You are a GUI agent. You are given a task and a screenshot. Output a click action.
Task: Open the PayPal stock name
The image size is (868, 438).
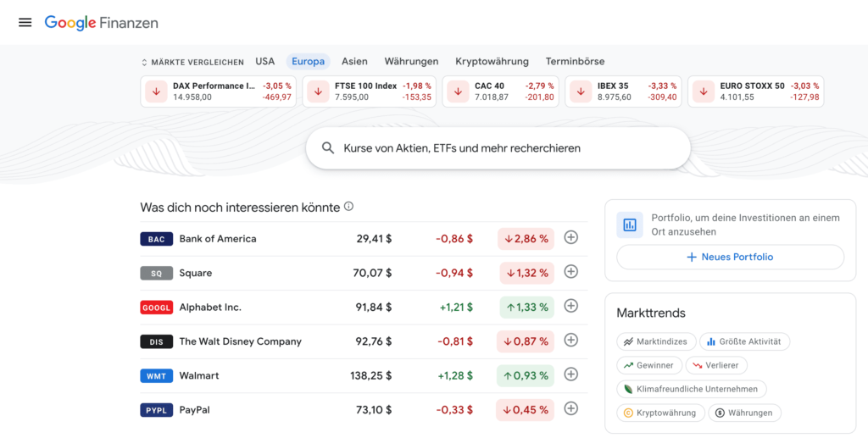194,410
